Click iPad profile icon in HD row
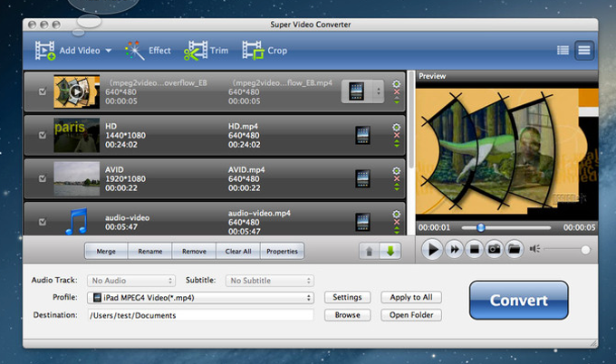The width and height of the screenshot is (616, 364). (x=362, y=135)
